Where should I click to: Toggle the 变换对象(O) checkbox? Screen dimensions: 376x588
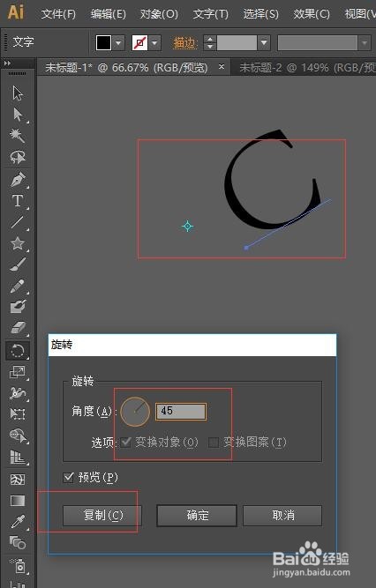126,443
